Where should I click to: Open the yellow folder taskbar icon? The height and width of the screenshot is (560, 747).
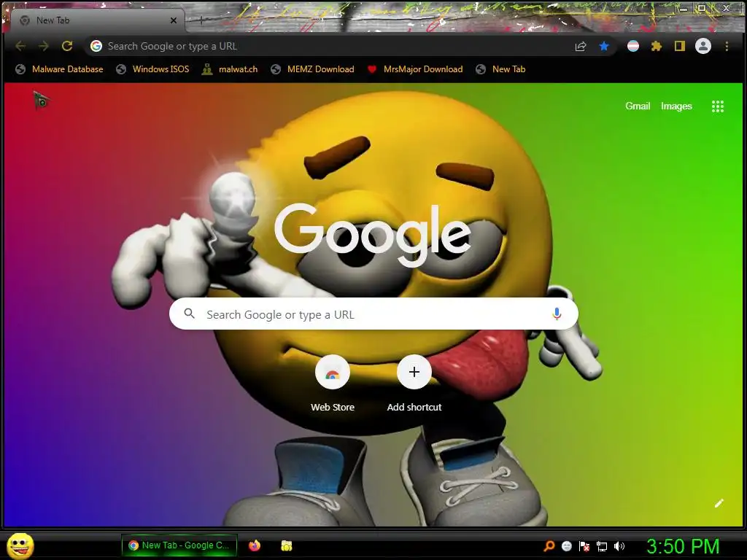286,545
